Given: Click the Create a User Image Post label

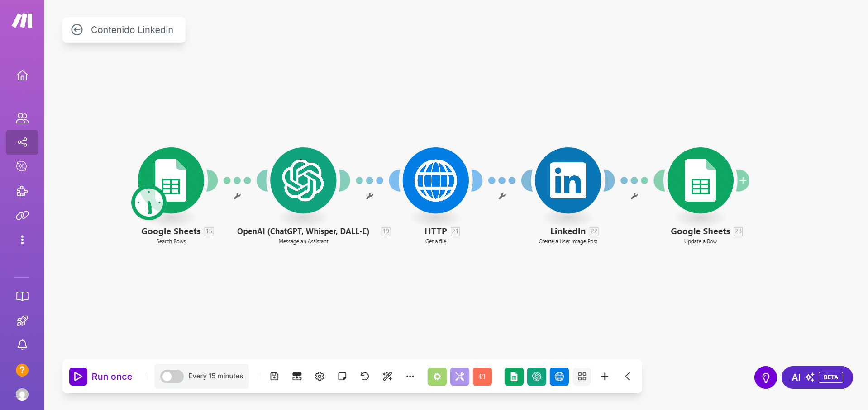Looking at the screenshot, I should coord(568,241).
